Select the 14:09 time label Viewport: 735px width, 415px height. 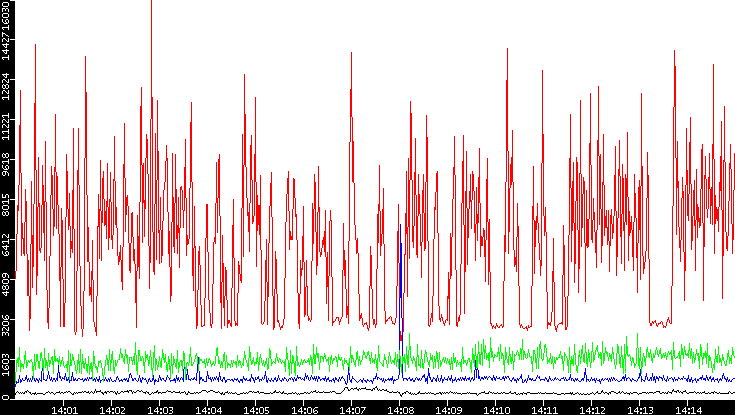click(447, 409)
